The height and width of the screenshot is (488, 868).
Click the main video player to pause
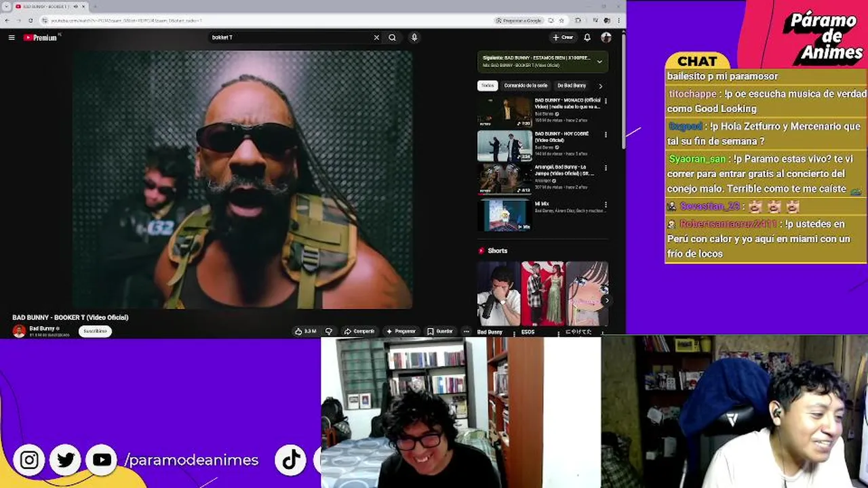242,180
